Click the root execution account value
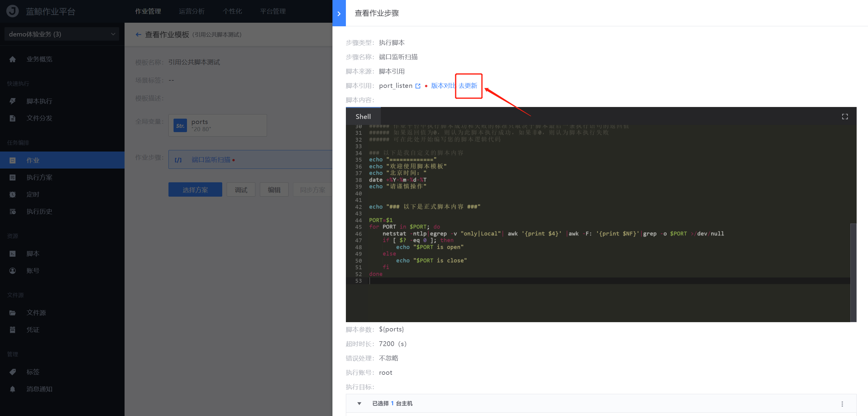 (x=386, y=372)
